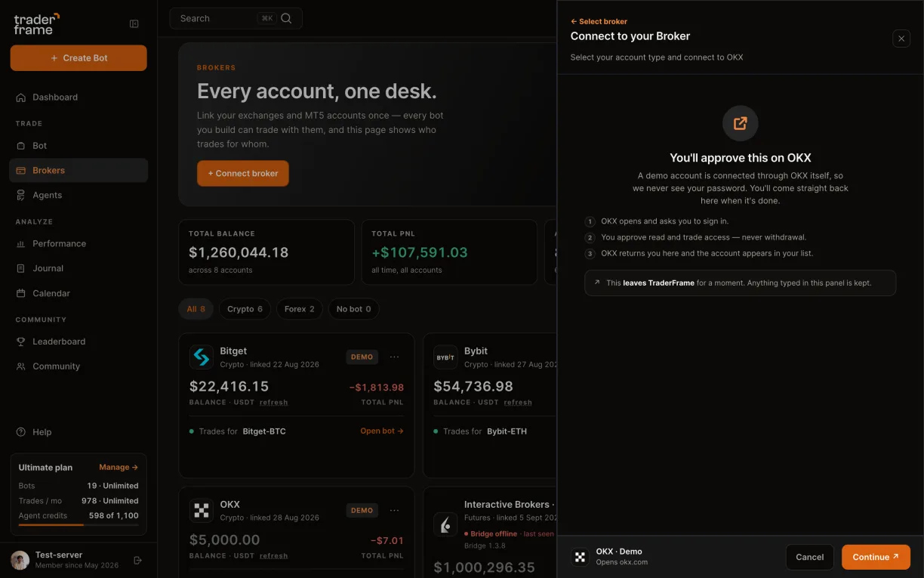Screen dimensions: 924x578
Task: Click the Bybit exchange logo
Action: 445,357
